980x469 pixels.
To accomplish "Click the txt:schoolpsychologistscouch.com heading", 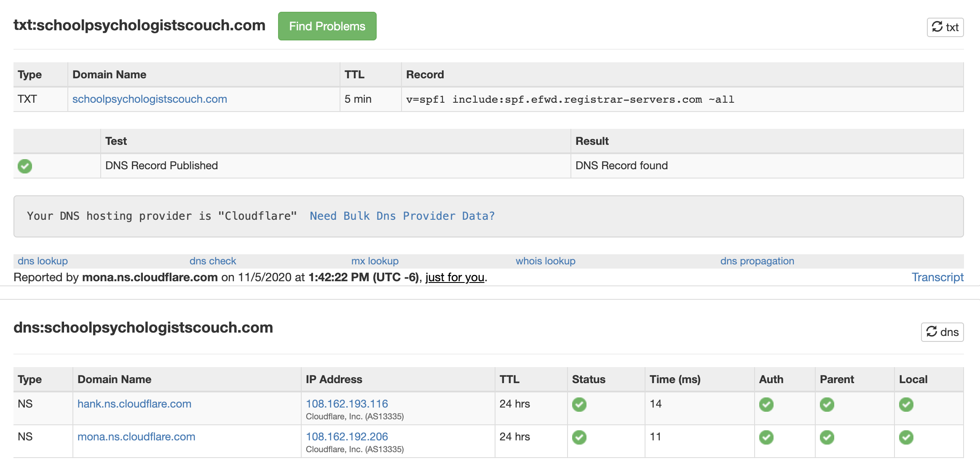I will (139, 25).
